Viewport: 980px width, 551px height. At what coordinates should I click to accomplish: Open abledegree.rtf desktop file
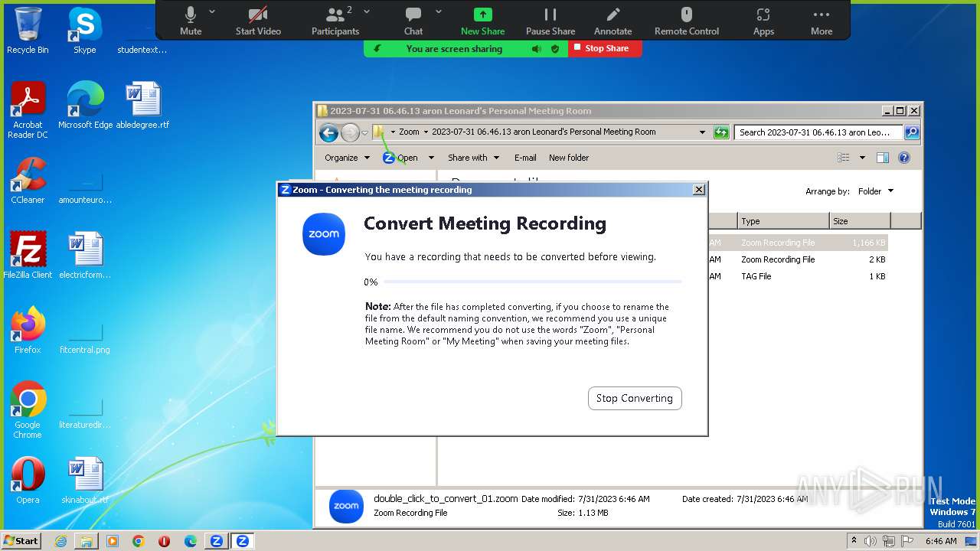point(142,105)
